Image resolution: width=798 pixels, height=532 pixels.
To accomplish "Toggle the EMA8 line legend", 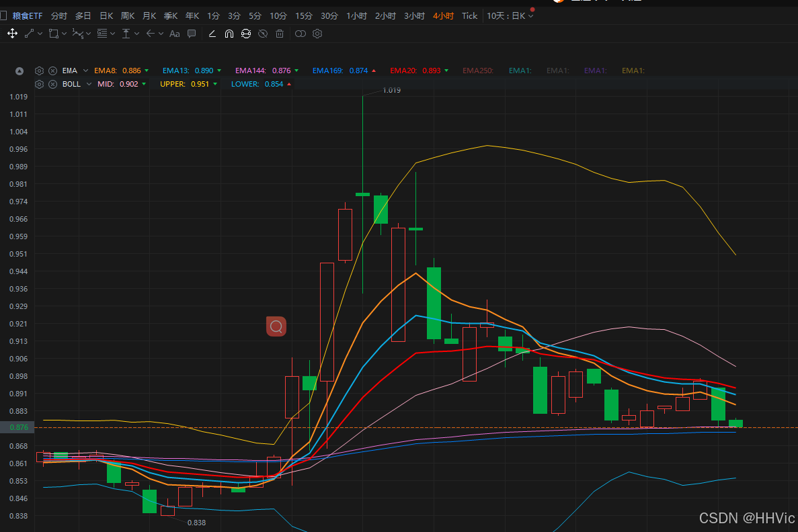I will [121, 71].
